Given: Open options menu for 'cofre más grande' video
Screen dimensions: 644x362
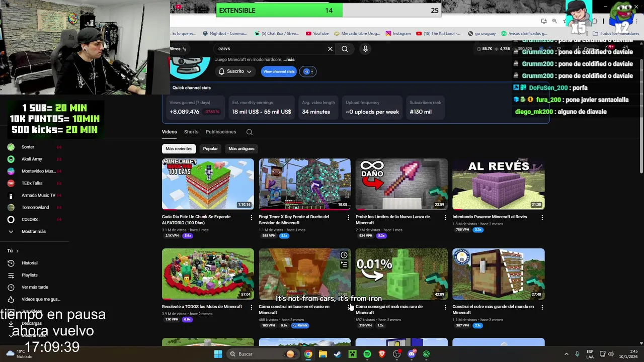Looking at the screenshot, I should [x=542, y=307].
